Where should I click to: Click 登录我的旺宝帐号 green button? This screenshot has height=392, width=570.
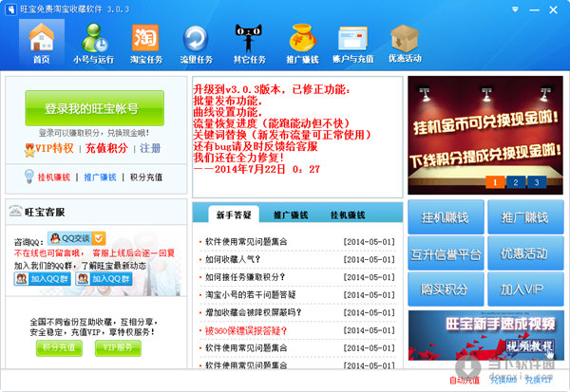point(94,108)
